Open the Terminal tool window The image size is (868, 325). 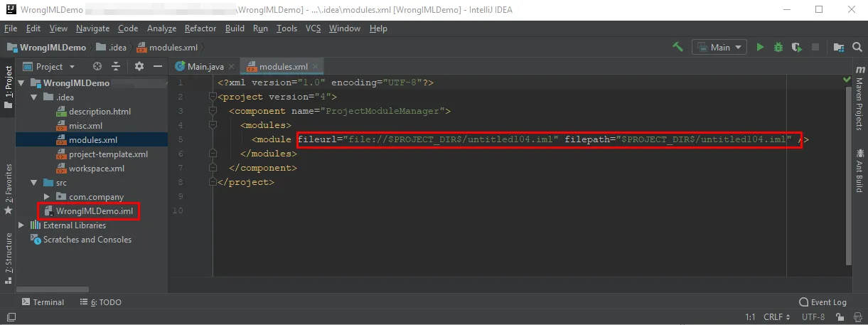pos(43,302)
